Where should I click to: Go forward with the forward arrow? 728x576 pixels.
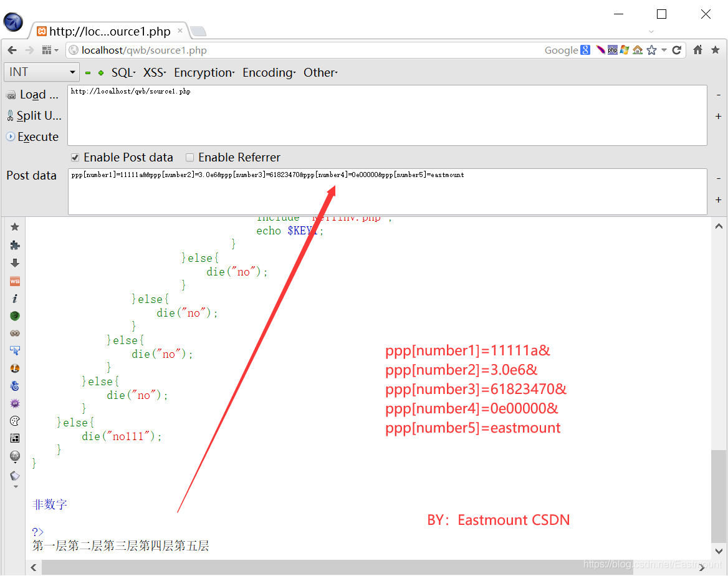[29, 50]
